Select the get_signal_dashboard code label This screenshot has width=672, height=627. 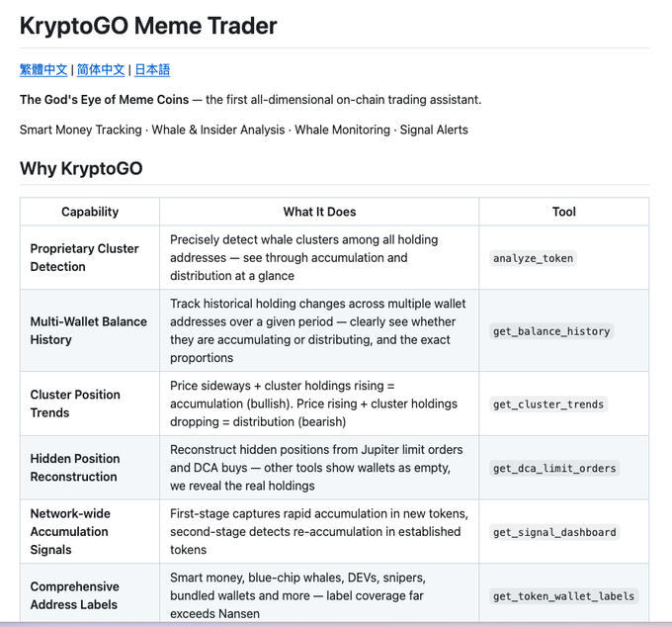(554, 532)
